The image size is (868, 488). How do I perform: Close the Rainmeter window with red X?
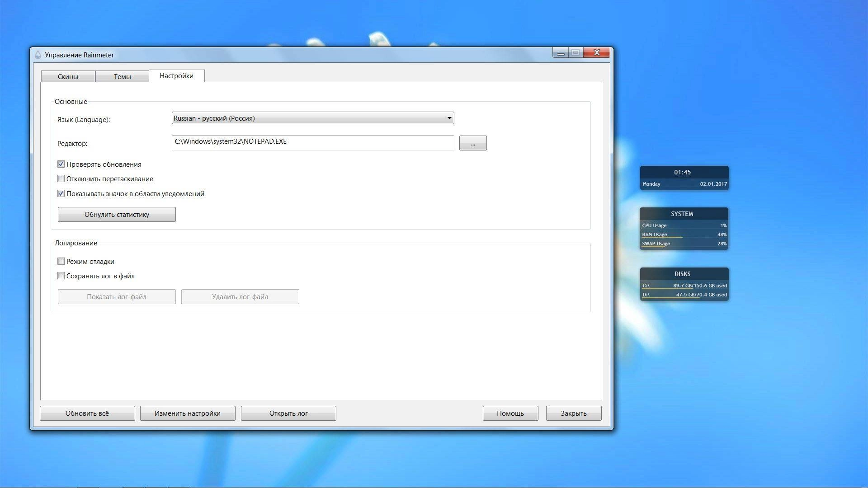tap(597, 52)
